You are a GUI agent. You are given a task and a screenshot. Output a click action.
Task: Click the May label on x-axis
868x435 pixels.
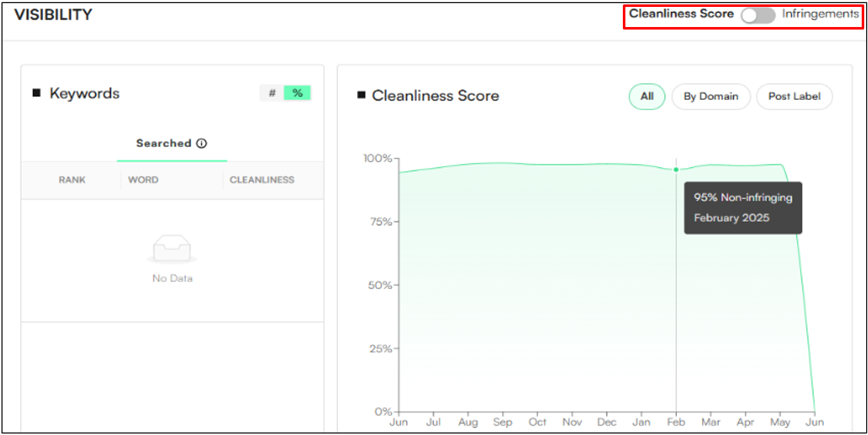780,422
